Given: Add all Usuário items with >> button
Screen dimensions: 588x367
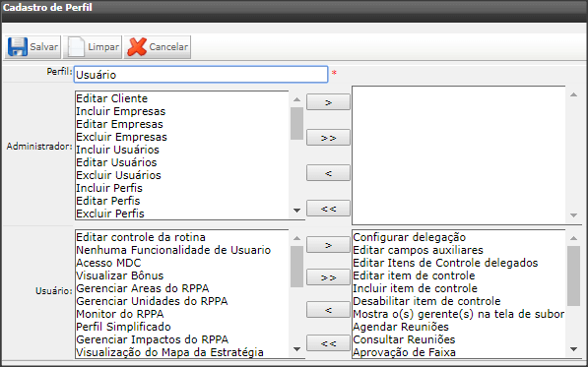Looking at the screenshot, I should (328, 277).
